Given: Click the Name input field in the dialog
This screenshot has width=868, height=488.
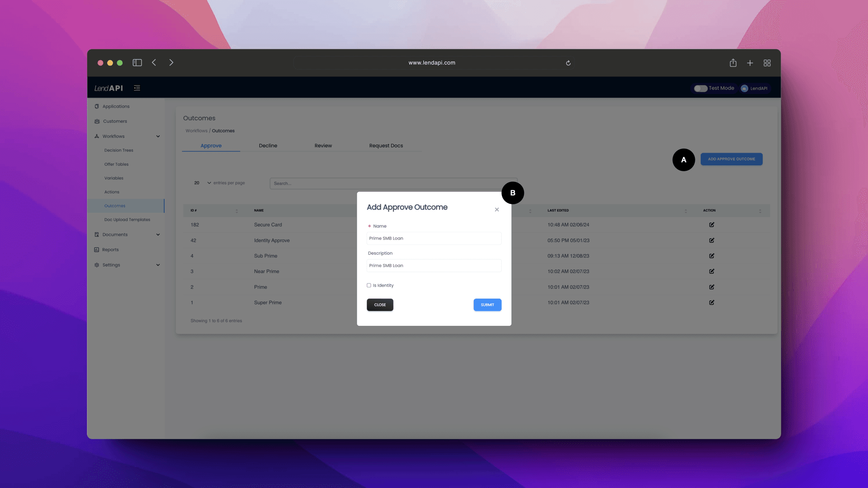Looking at the screenshot, I should (434, 238).
